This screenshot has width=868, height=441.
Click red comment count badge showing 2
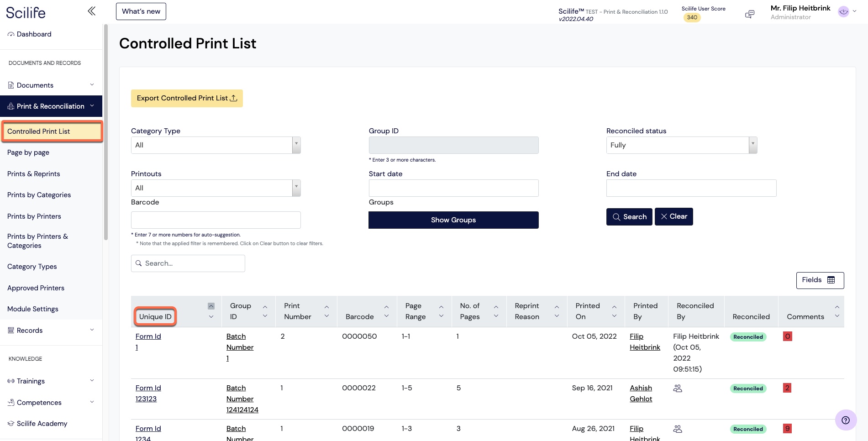coord(787,388)
